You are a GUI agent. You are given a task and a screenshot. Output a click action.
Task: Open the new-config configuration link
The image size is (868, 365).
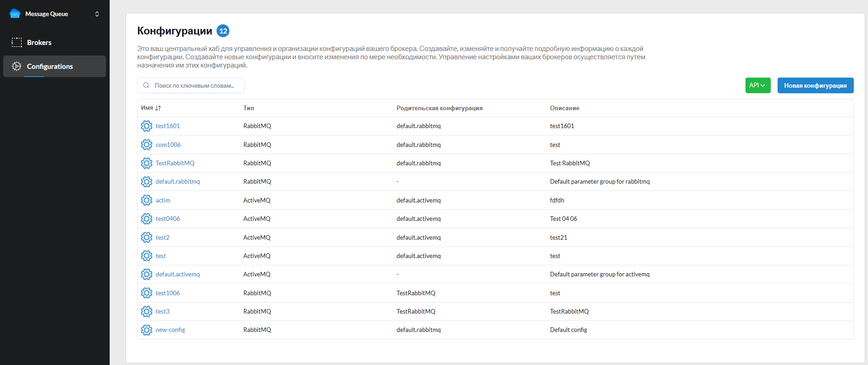(170, 330)
